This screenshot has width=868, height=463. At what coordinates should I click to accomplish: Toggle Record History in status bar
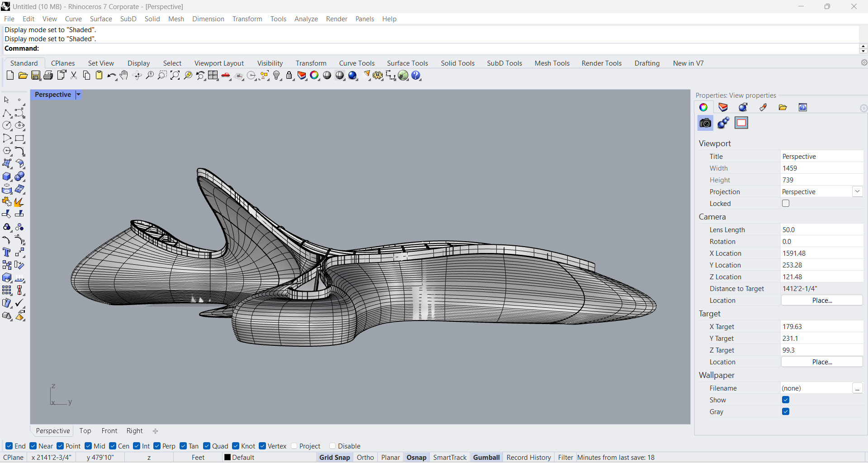(x=529, y=457)
